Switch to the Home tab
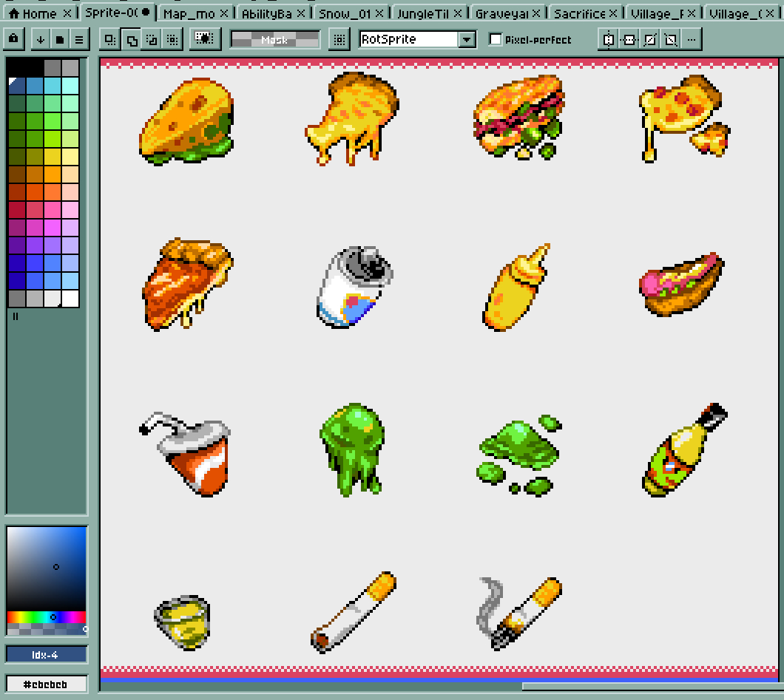The width and height of the screenshot is (784, 700). click(x=33, y=13)
